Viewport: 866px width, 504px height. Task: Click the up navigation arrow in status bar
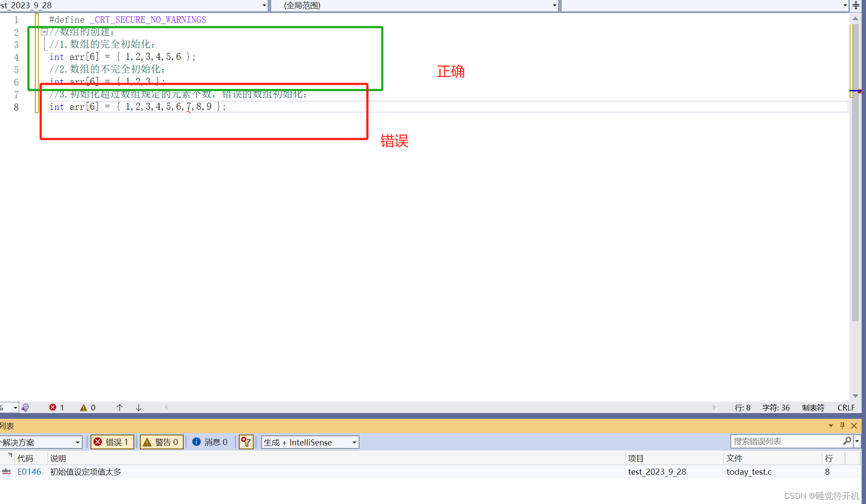[118, 407]
